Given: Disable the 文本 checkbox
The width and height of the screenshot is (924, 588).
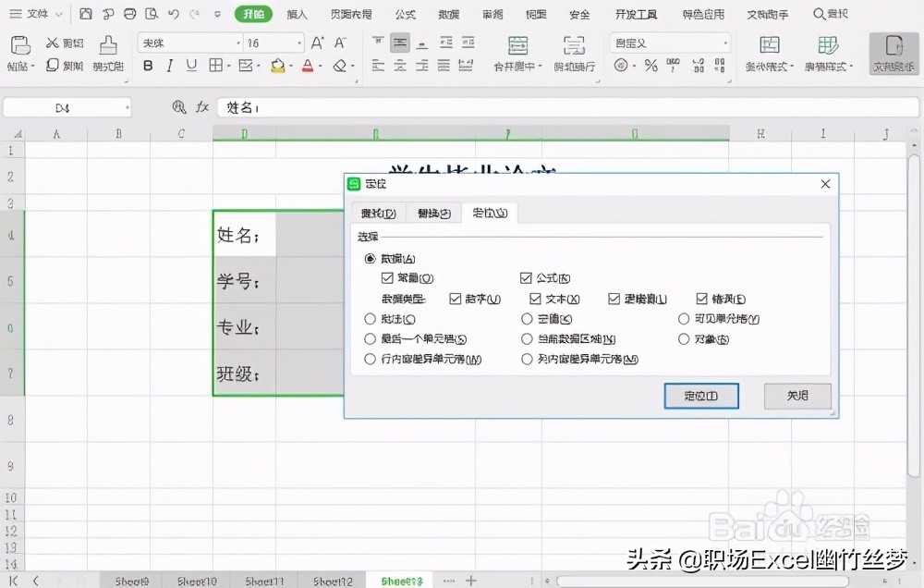Looking at the screenshot, I should (x=535, y=298).
